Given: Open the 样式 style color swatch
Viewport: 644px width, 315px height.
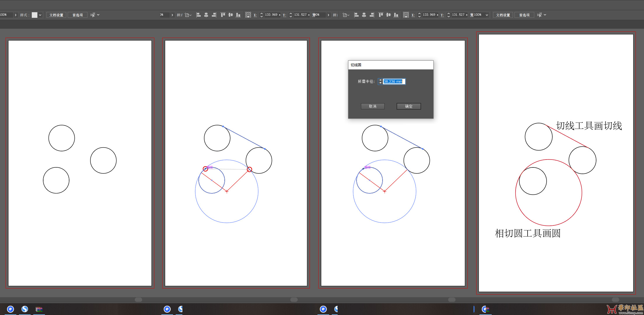Looking at the screenshot, I should pos(34,15).
